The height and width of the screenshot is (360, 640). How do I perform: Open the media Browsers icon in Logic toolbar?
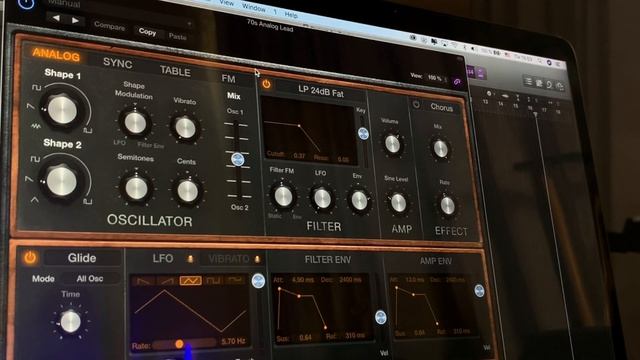tap(560, 86)
